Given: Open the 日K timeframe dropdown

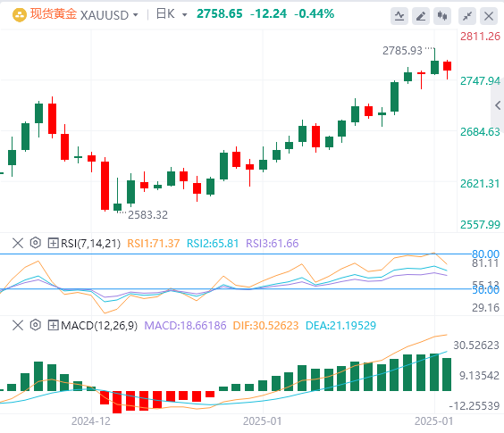Looking at the screenshot, I should [172, 14].
